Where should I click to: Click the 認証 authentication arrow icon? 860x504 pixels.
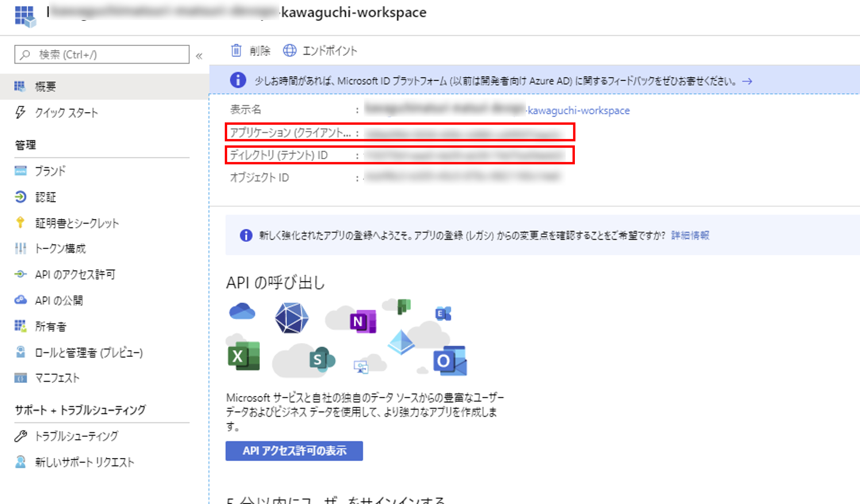pos(21,197)
